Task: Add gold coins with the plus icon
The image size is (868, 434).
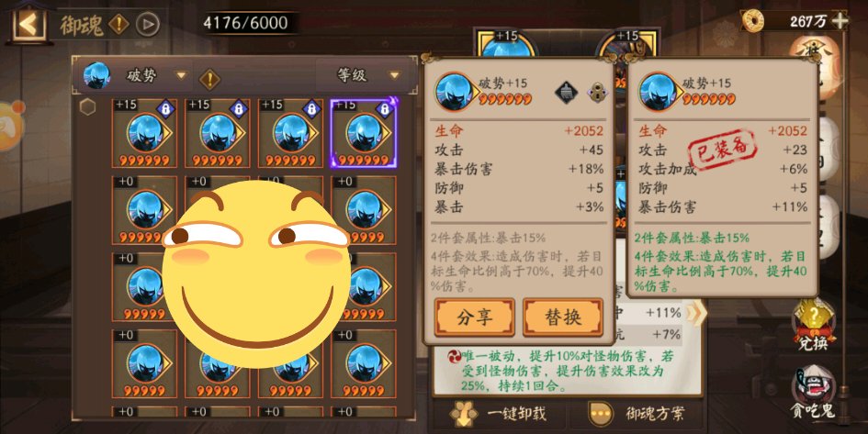Action: click(840, 21)
